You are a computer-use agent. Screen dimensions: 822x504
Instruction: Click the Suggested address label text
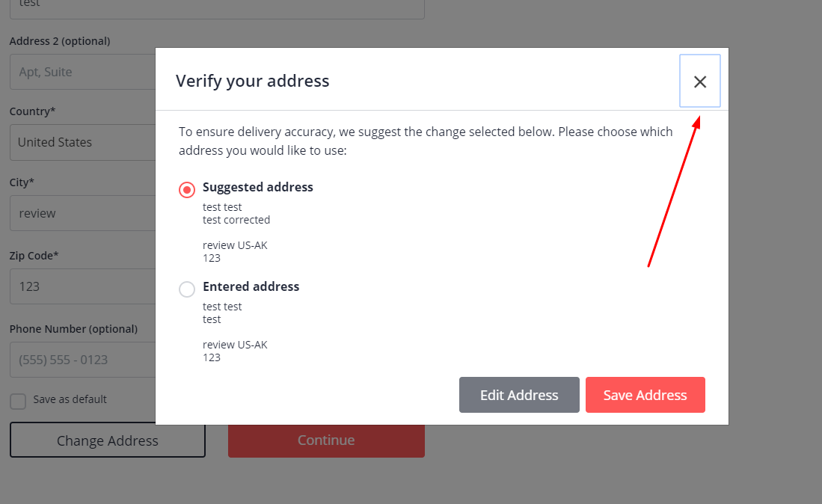click(257, 187)
